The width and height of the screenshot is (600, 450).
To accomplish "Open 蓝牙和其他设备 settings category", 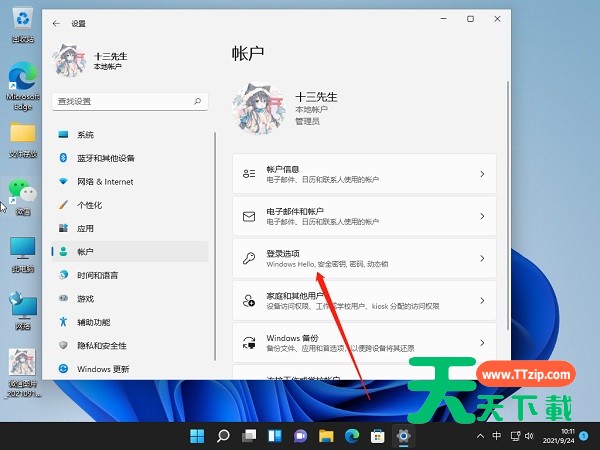I will [x=130, y=158].
